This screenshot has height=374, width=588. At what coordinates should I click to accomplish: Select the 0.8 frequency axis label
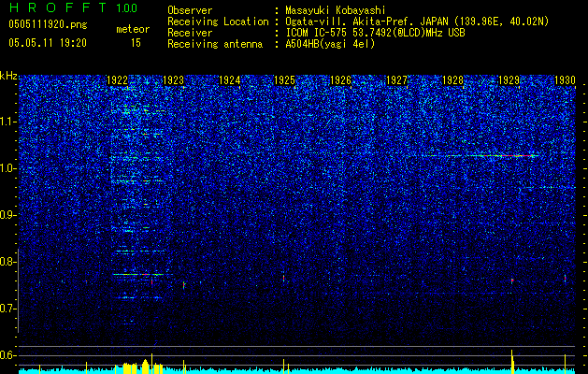(8, 262)
